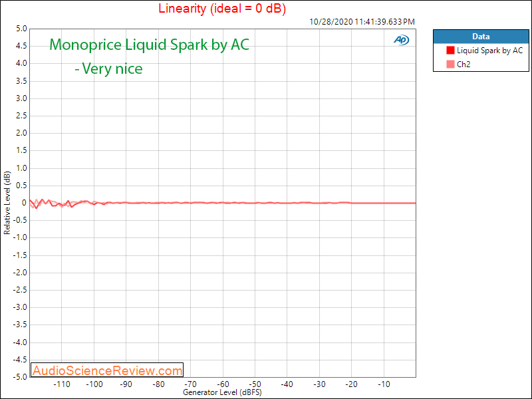Click the 1.5 y-axis tick label

point(21,151)
